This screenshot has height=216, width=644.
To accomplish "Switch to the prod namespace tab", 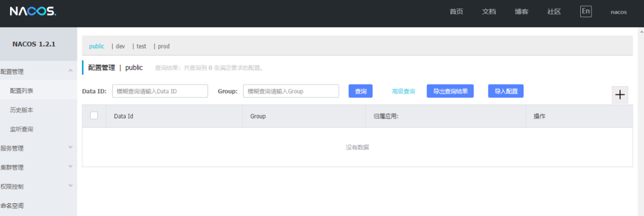I will pos(164,46).
